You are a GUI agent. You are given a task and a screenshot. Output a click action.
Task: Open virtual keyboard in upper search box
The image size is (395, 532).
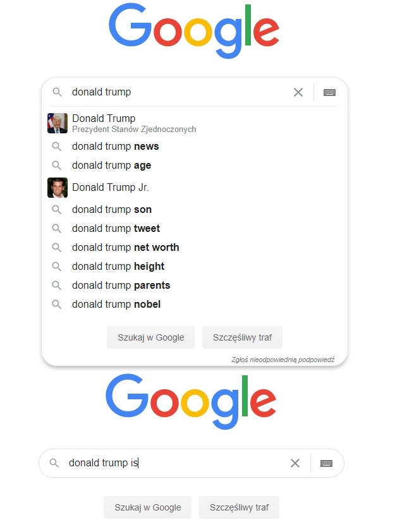click(x=329, y=92)
